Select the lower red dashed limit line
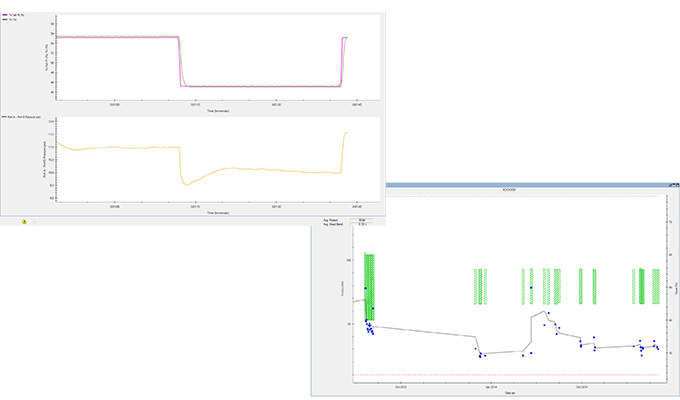Image resolution: width=680 pixels, height=400 pixels. 500,375
